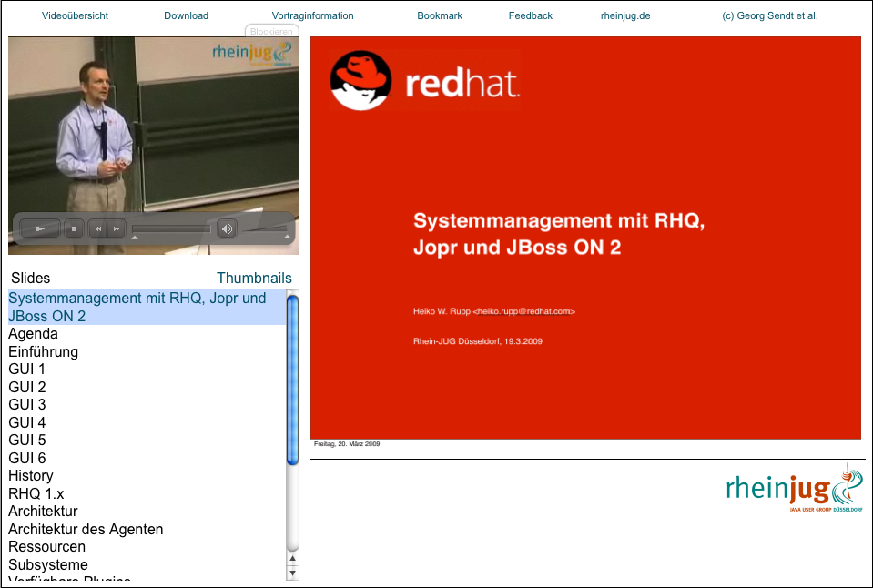Click the slide list scrollbar thumb
This screenshot has height=588, width=873.
click(x=293, y=380)
